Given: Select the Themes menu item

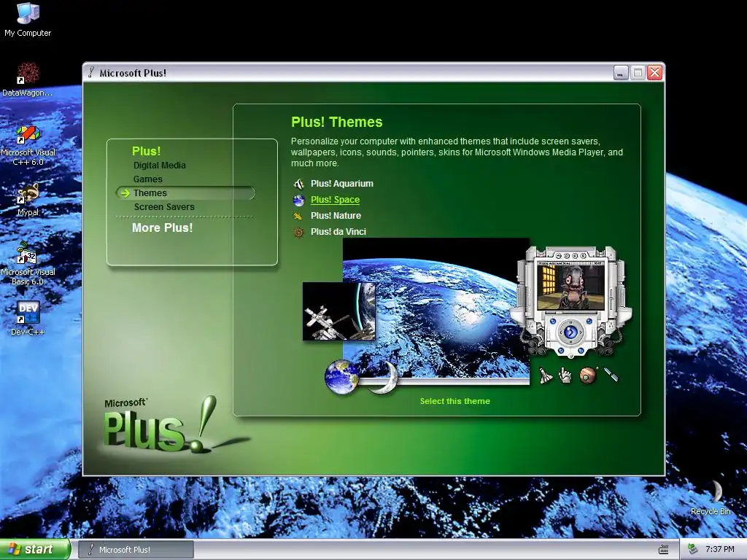Looking at the screenshot, I should tap(185, 192).
